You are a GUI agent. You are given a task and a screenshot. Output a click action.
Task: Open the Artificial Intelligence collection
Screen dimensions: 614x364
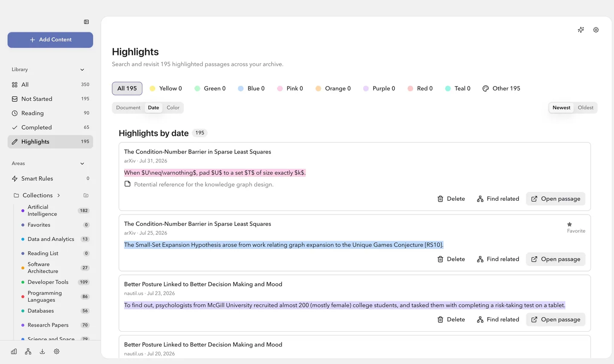[x=55, y=211]
